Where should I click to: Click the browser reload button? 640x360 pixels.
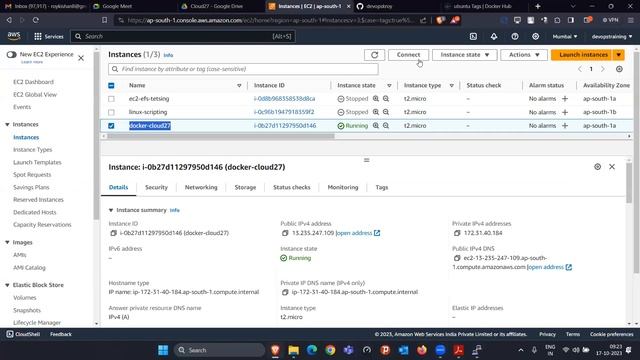[36, 20]
